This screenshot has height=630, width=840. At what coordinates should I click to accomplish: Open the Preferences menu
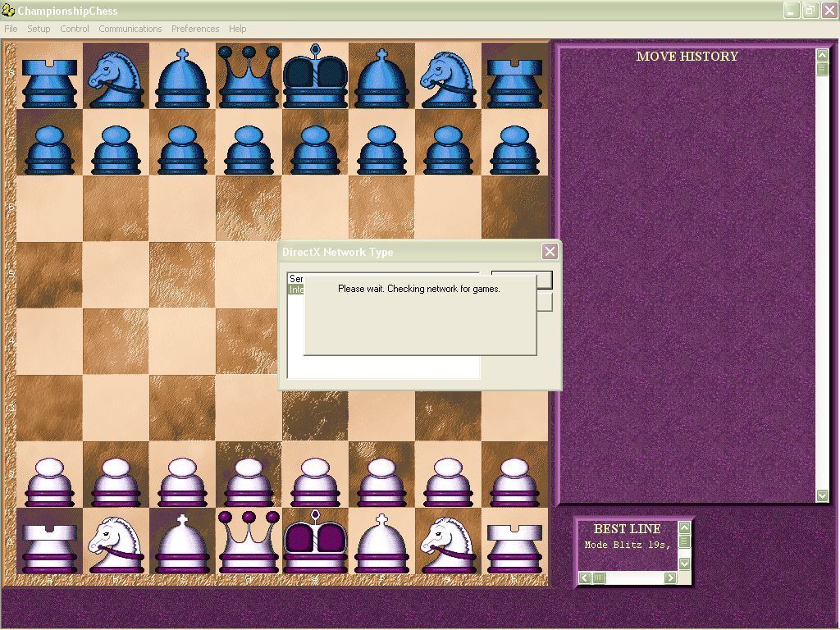[x=195, y=29]
